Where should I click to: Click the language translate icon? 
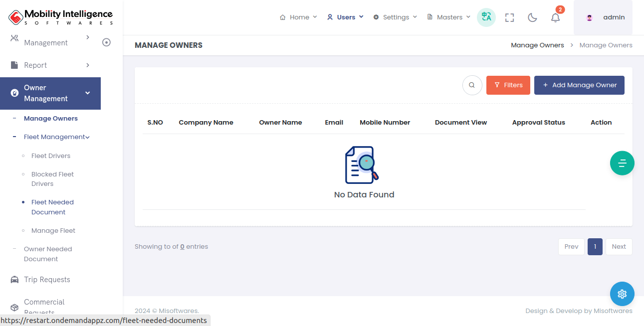click(x=486, y=17)
